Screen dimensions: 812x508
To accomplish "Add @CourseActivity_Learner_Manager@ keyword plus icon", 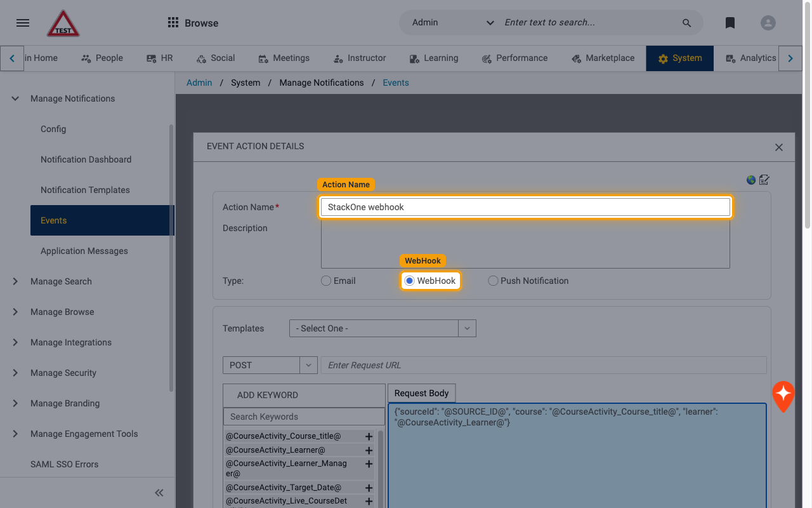I will (369, 464).
